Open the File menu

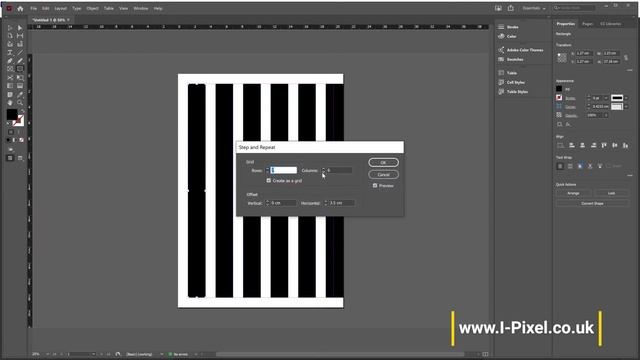click(x=33, y=8)
